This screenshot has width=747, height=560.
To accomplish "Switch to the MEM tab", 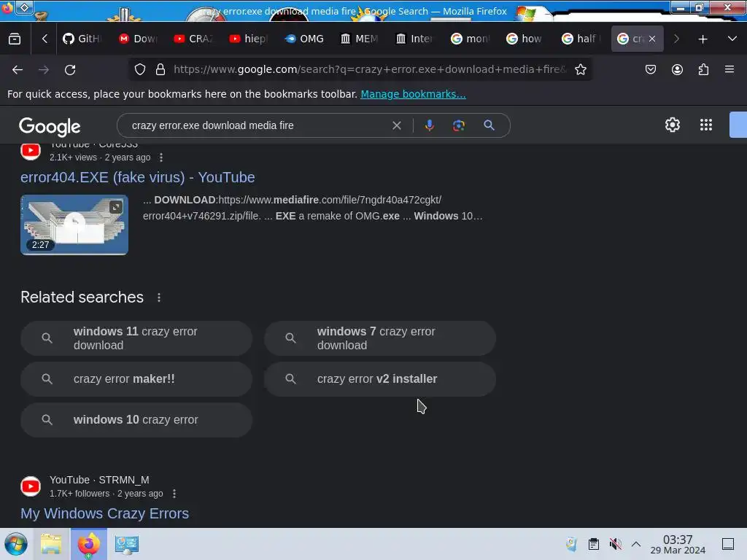I will [x=360, y=39].
